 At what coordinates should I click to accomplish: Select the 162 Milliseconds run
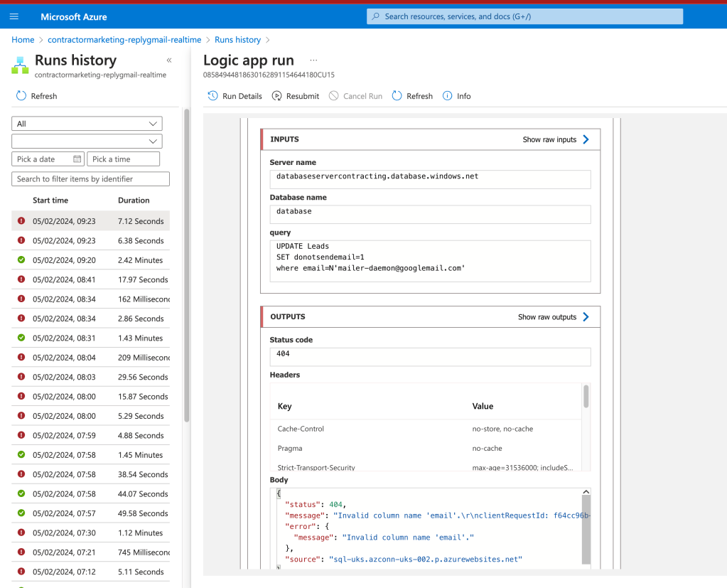click(90, 299)
